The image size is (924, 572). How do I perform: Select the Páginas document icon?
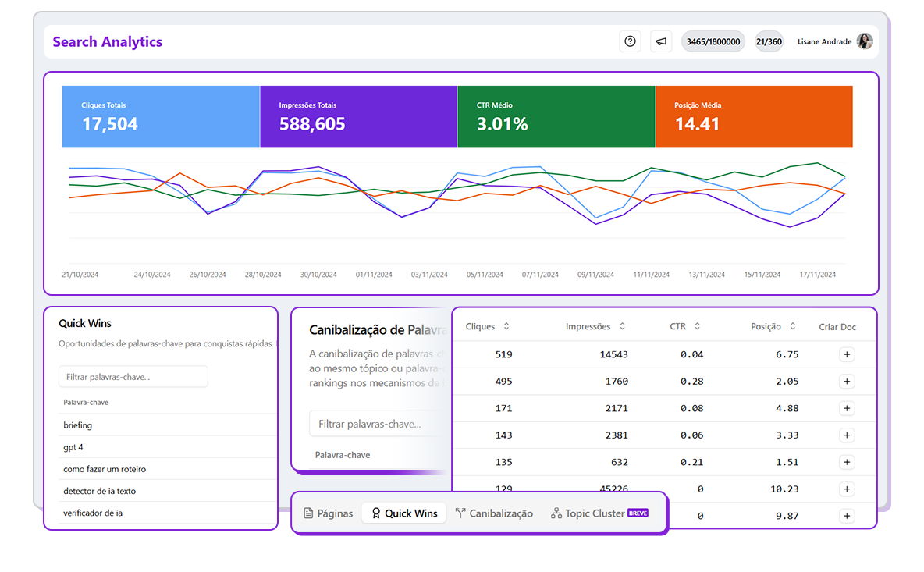click(x=308, y=513)
